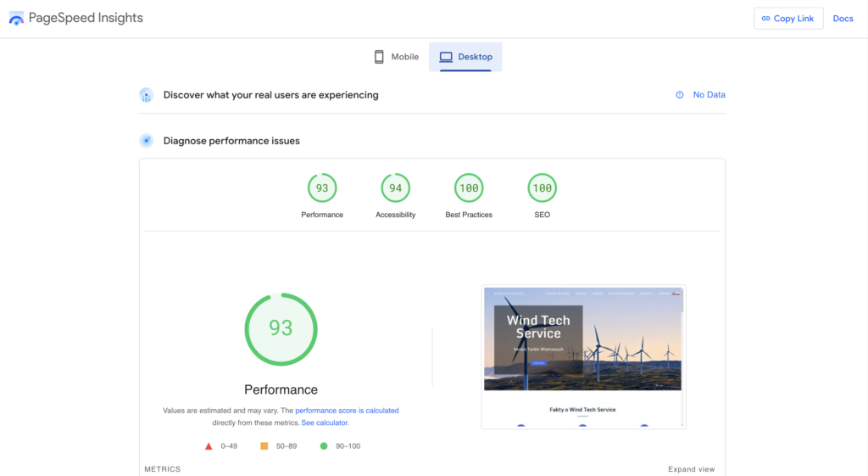Viewport: 868px width, 476px height.
Task: Click the large Performance 93 circle
Action: click(281, 328)
